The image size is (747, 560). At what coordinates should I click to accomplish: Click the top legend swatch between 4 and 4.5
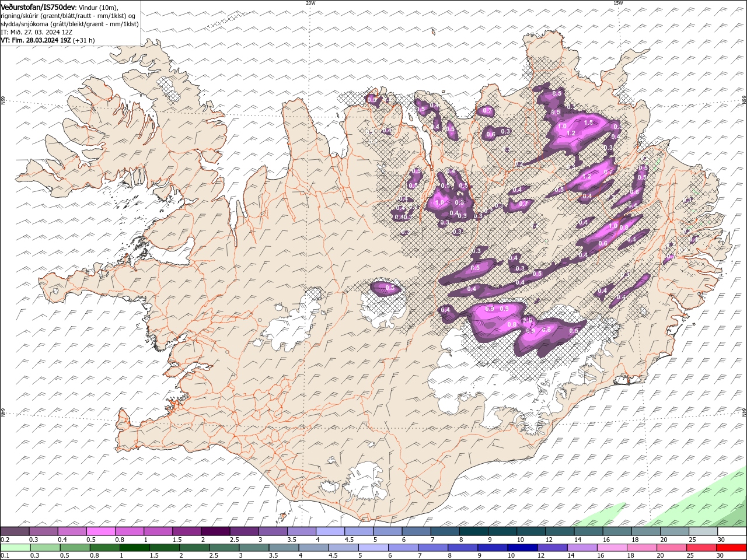pyautogui.click(x=330, y=531)
